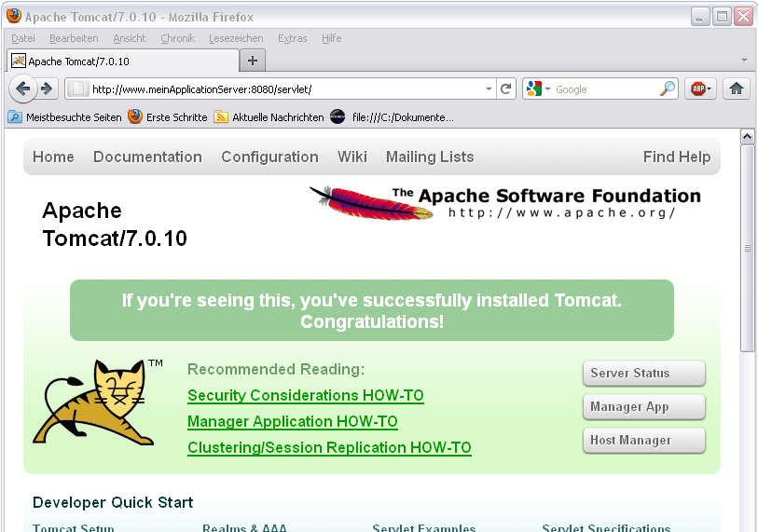Viewport: 758px width, 532px height.
Task: Open the Chronik menu
Action: coord(177,38)
